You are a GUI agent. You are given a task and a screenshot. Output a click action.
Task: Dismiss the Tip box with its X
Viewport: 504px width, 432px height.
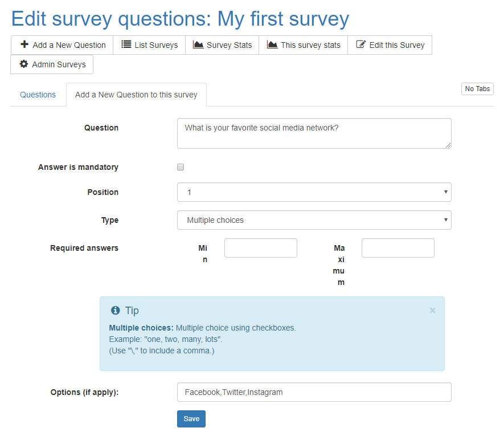(432, 311)
